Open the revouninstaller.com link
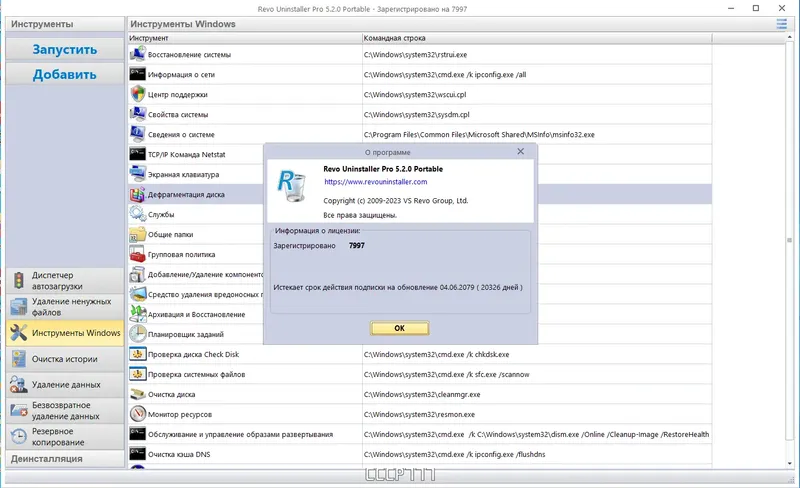The image size is (800, 488). 376,182
